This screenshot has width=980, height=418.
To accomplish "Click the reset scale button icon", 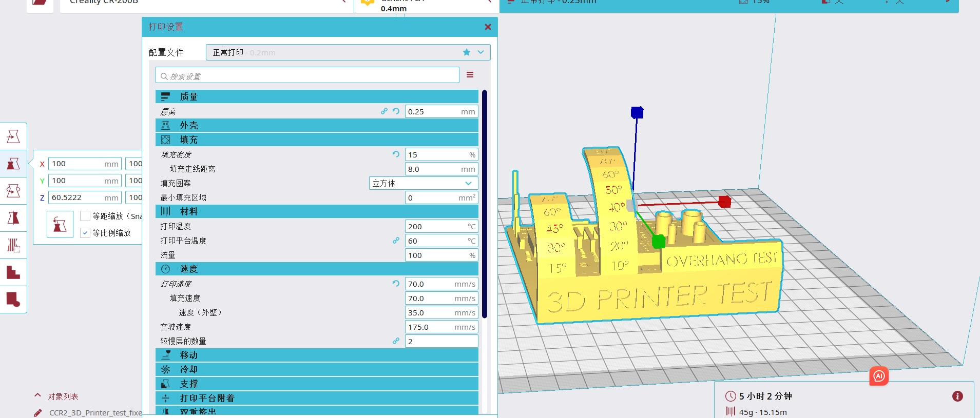I will point(60,224).
